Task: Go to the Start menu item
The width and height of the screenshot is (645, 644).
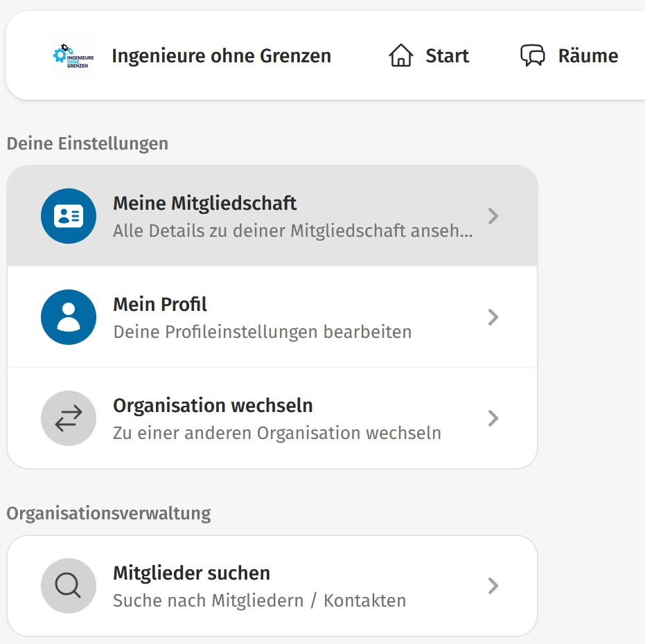Action: pos(447,55)
